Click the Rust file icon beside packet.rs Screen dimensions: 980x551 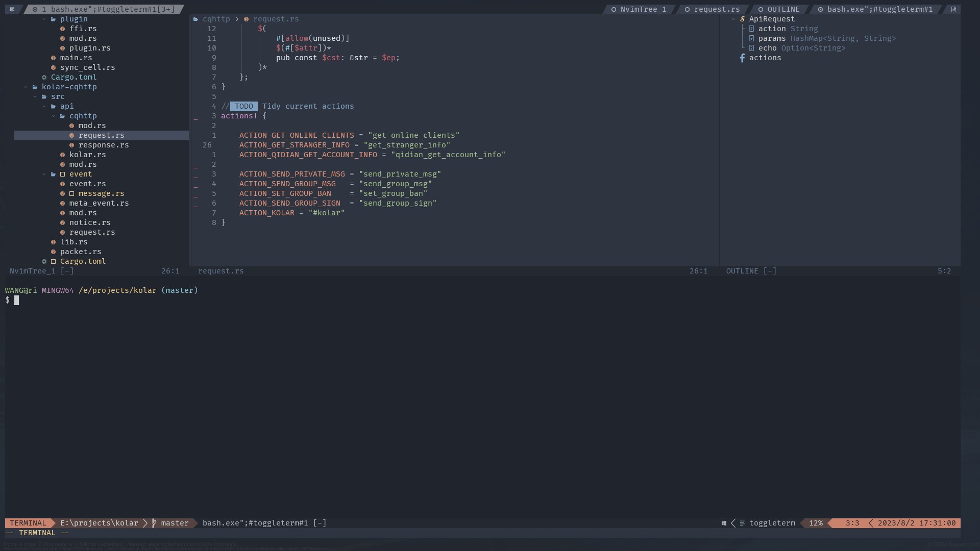tap(53, 252)
